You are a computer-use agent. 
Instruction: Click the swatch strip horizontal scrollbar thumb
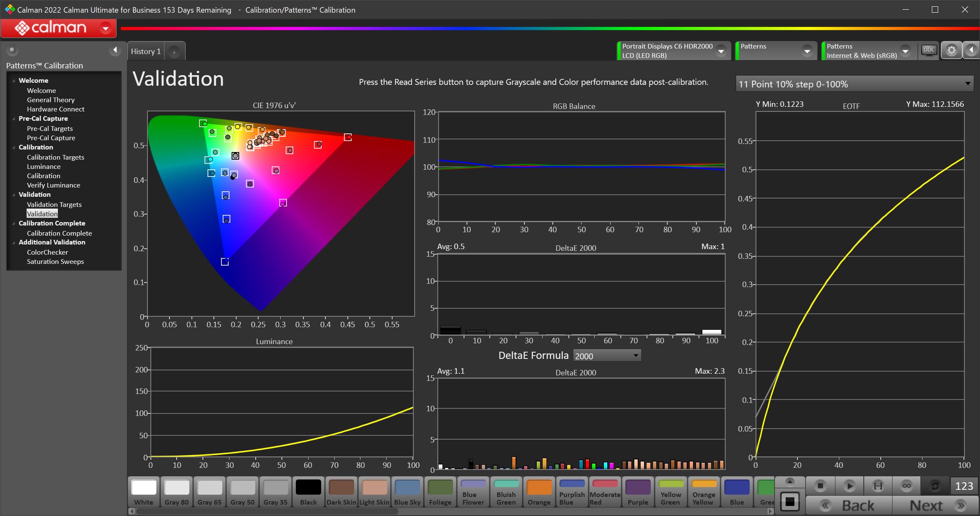[267, 511]
